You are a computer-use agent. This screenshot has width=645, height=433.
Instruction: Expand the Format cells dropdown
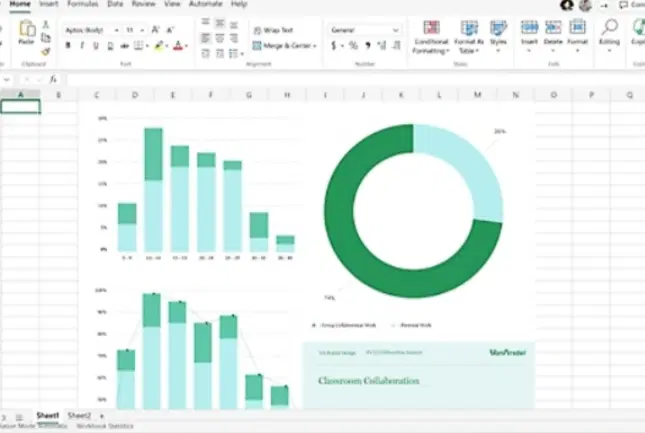(x=577, y=51)
